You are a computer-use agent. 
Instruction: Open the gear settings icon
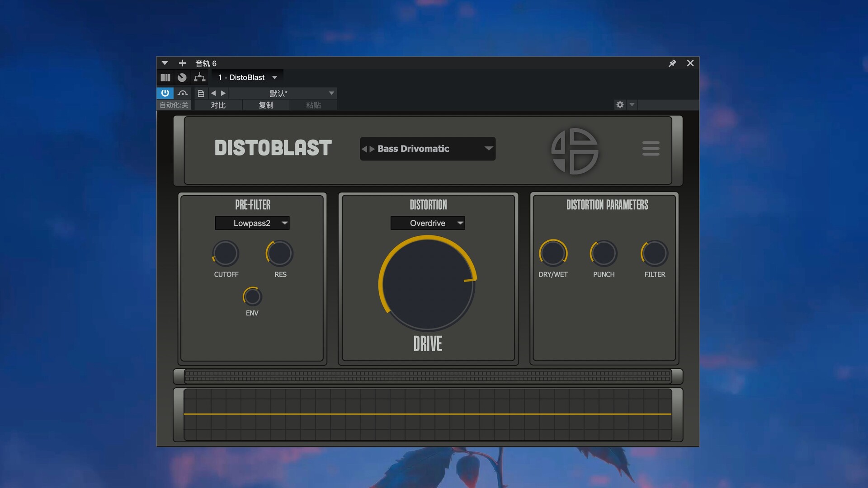coord(620,105)
